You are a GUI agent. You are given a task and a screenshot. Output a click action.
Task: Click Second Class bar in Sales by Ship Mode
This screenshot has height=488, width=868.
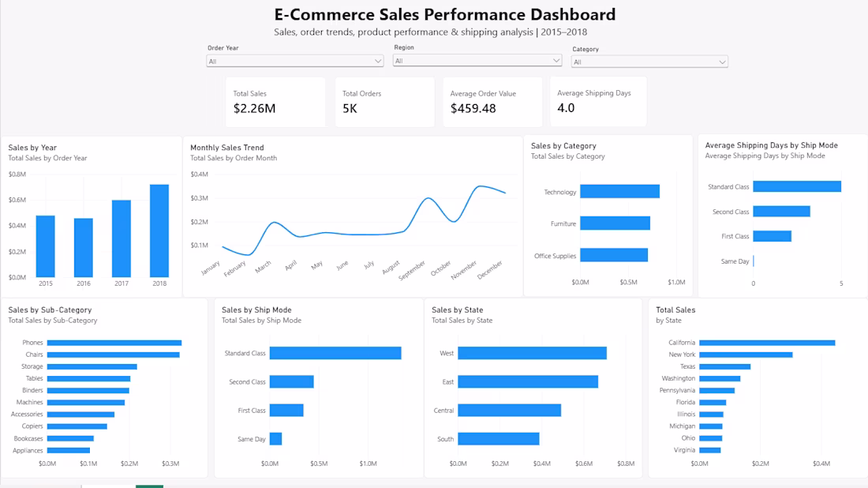pyautogui.click(x=292, y=381)
